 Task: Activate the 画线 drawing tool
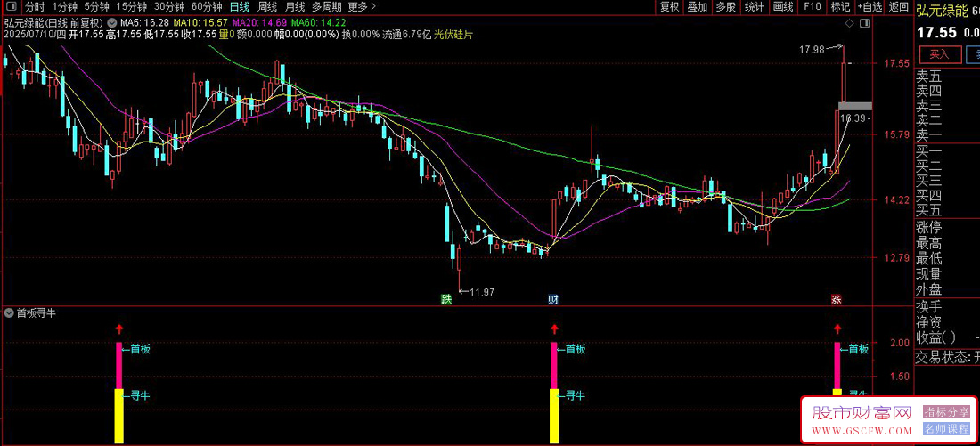coord(783,7)
